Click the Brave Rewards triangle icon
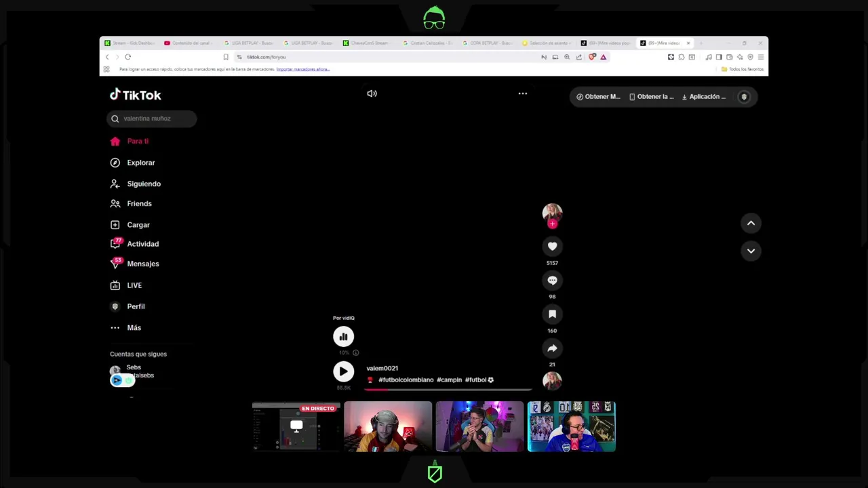 603,57
